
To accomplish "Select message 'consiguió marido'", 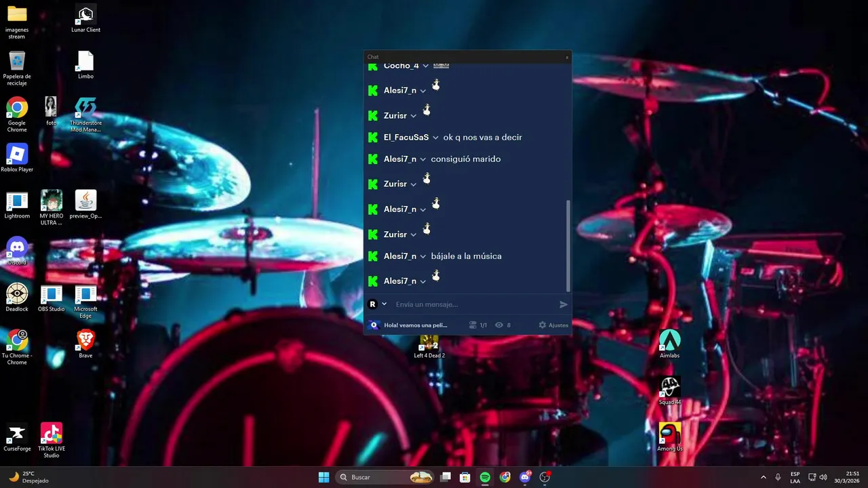I will coord(466,159).
